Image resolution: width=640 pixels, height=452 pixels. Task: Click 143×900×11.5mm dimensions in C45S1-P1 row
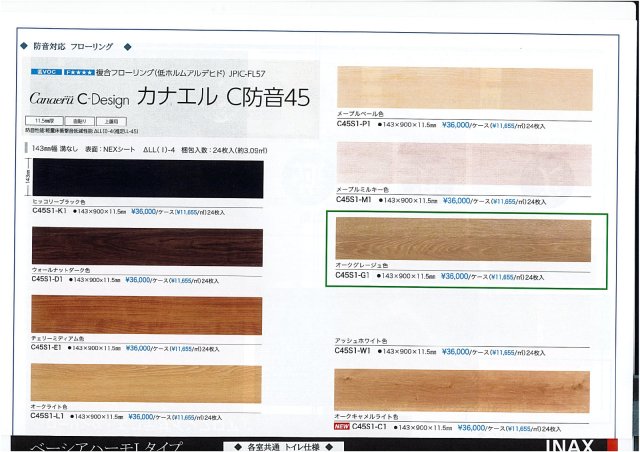(x=409, y=125)
